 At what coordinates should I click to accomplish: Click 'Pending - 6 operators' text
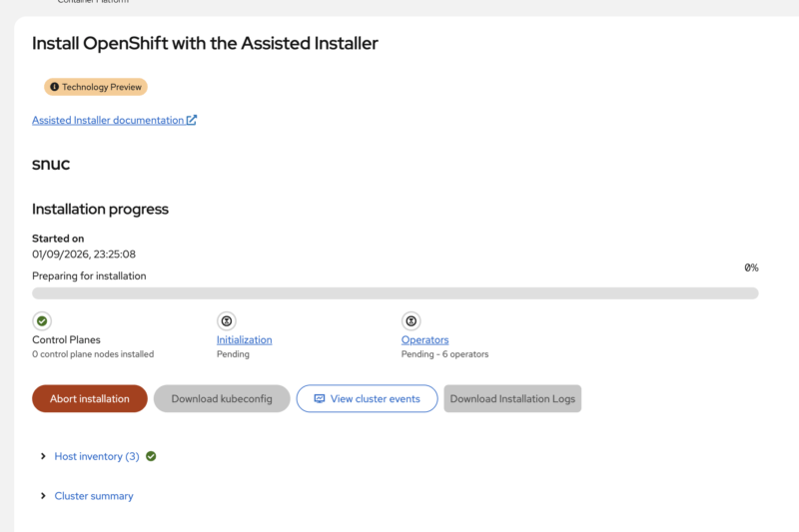(444, 353)
